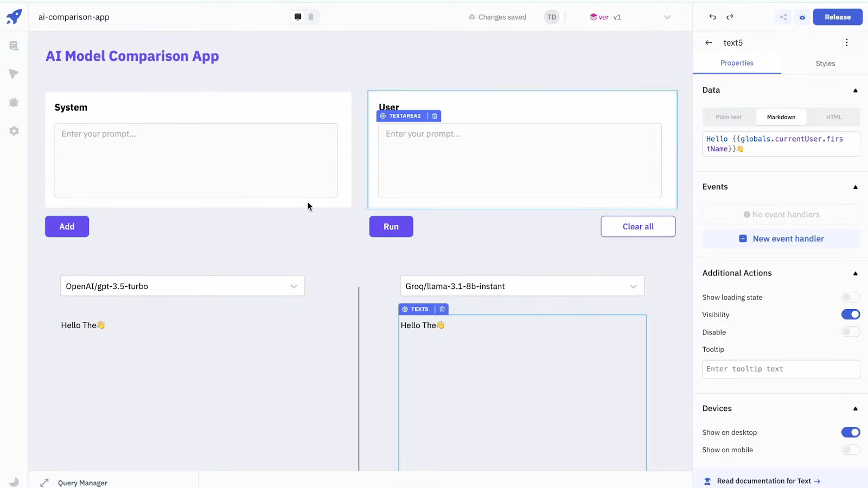The width and height of the screenshot is (868, 488).
Task: Click the Clear all button
Action: point(638,227)
